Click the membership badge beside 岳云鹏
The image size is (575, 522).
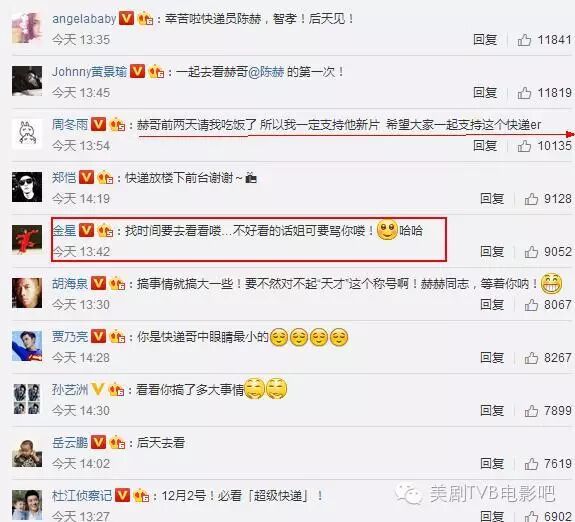coord(117,443)
